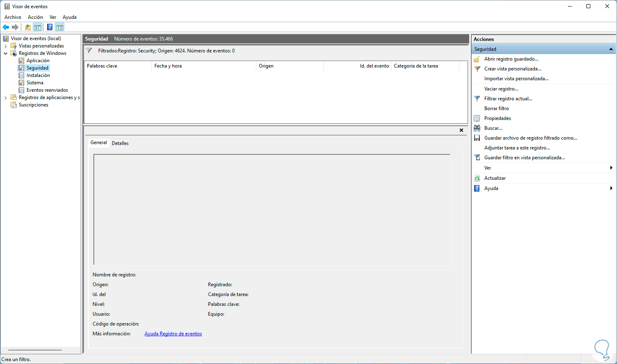Select the Registros de Windows folder icon
This screenshot has width=617, height=364.
coord(14,53)
